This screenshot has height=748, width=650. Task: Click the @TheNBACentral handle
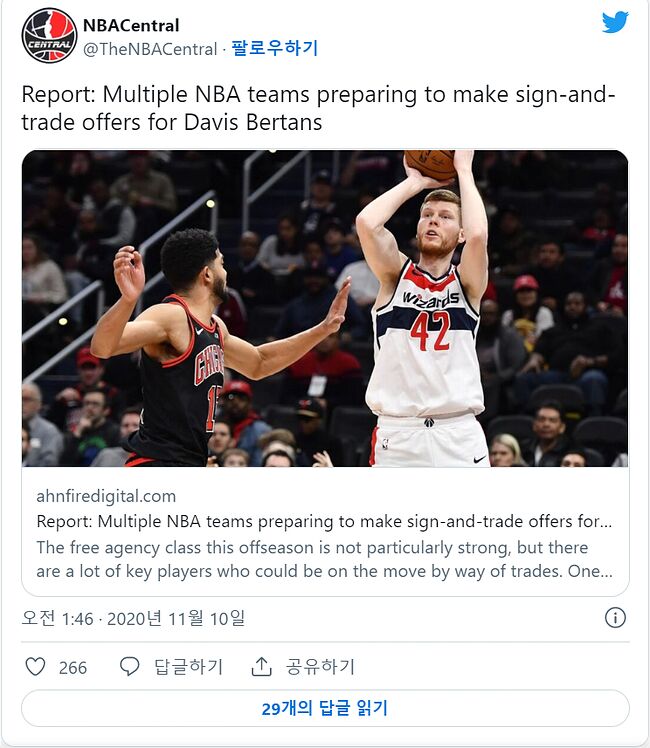click(150, 49)
